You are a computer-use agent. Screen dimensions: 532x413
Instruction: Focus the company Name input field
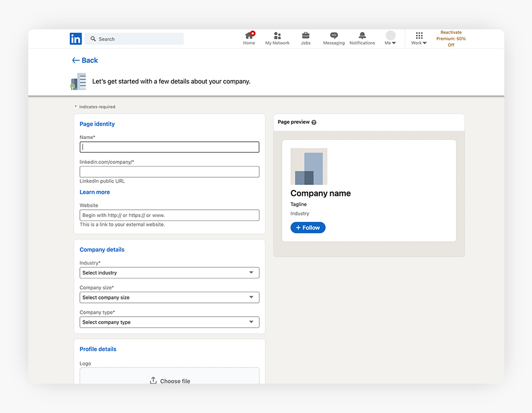click(169, 147)
